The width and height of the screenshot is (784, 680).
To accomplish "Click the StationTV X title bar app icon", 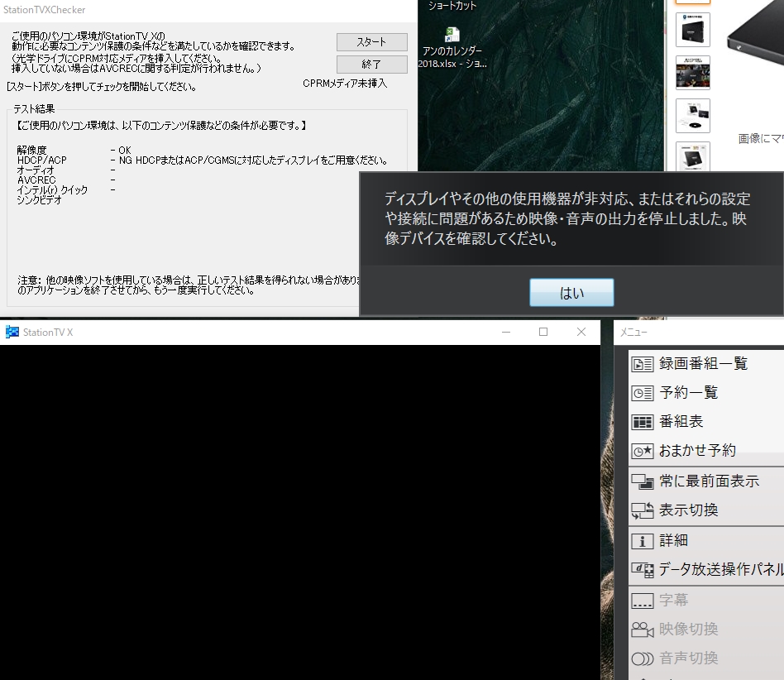I will (x=12, y=332).
